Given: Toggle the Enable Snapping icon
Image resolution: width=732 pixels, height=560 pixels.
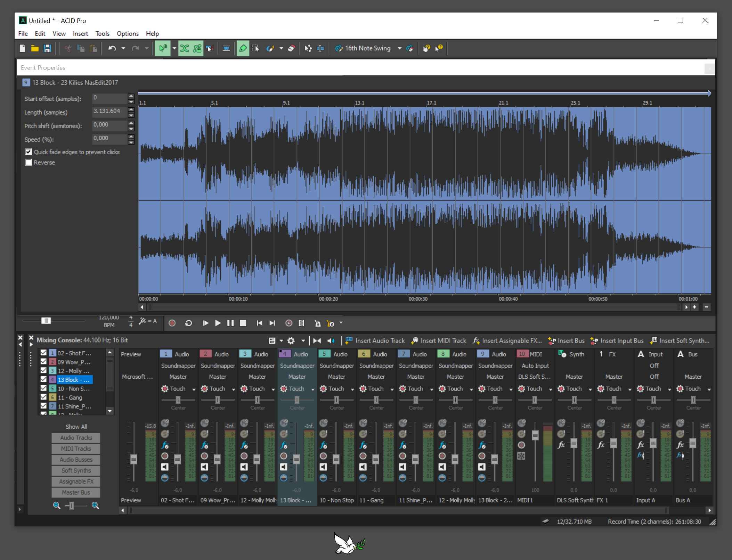Looking at the screenshot, I should click(x=163, y=48).
